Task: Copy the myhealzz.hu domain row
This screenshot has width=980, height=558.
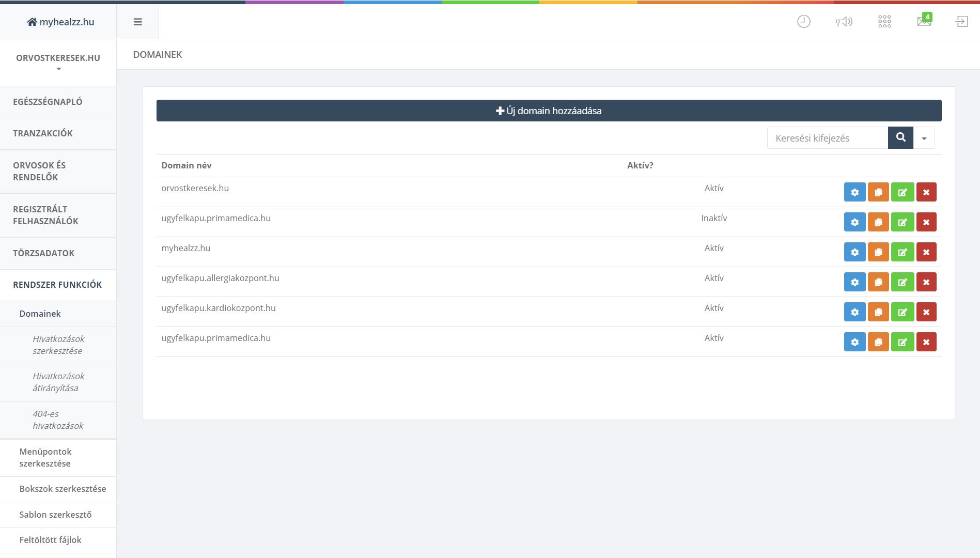Action: pyautogui.click(x=878, y=252)
